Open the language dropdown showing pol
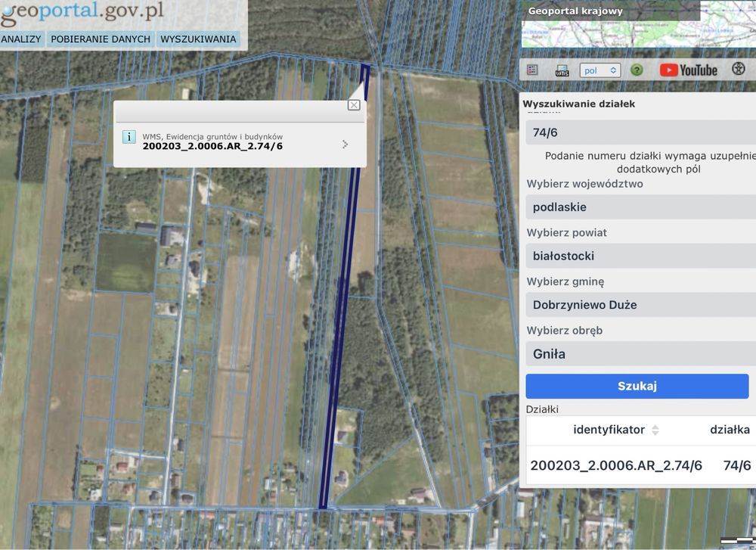This screenshot has height=550, width=756. point(600,70)
